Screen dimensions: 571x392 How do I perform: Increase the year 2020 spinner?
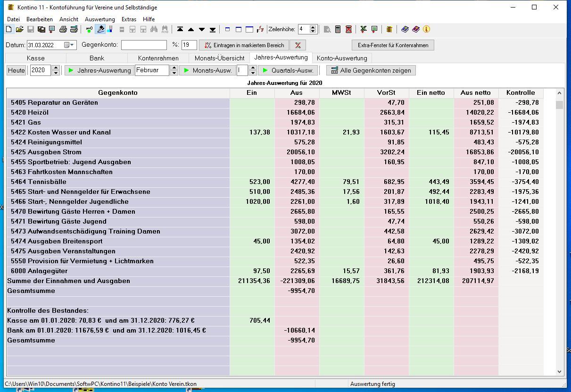(x=56, y=68)
